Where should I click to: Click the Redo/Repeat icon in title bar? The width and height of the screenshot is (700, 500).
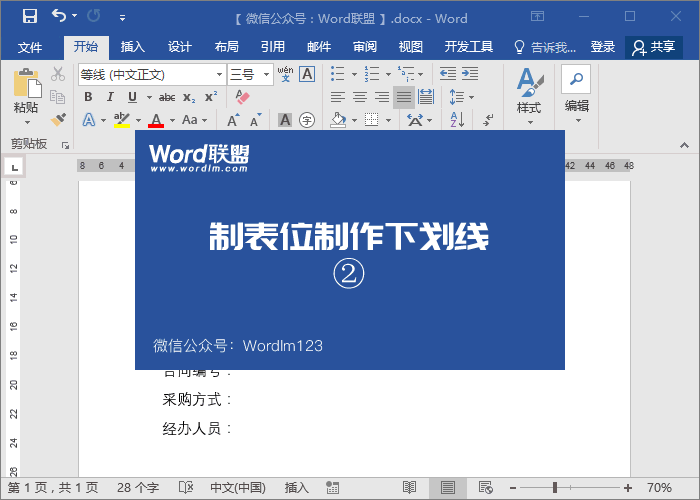94,16
